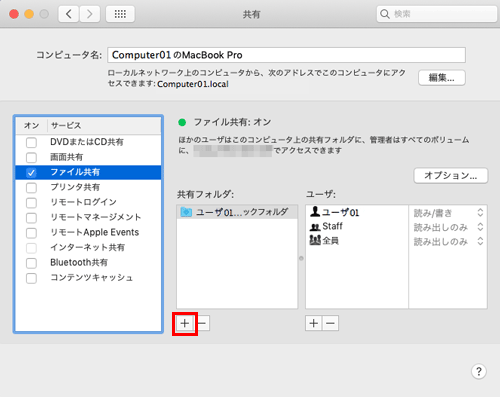Go forward with the right arrow
Screen dimensions: 500x397
click(x=90, y=14)
